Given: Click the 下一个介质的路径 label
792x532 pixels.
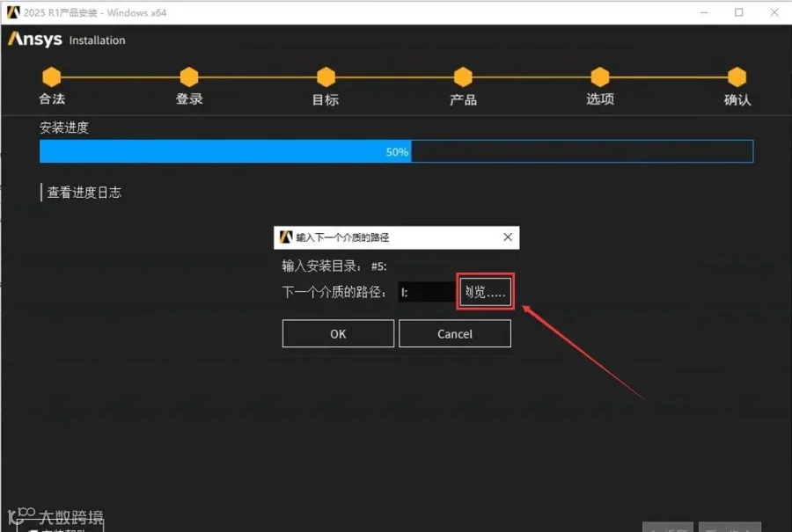Looking at the screenshot, I should click(334, 292).
